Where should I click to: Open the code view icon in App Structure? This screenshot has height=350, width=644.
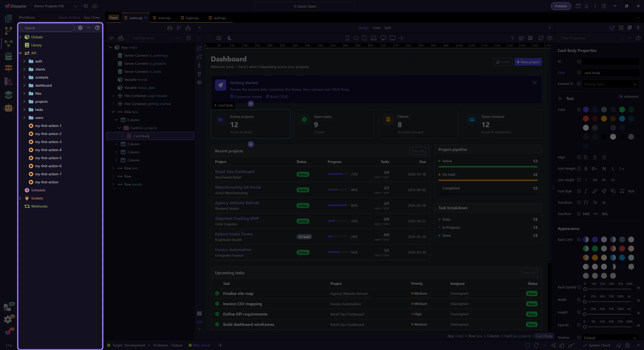pyautogui.click(x=111, y=38)
